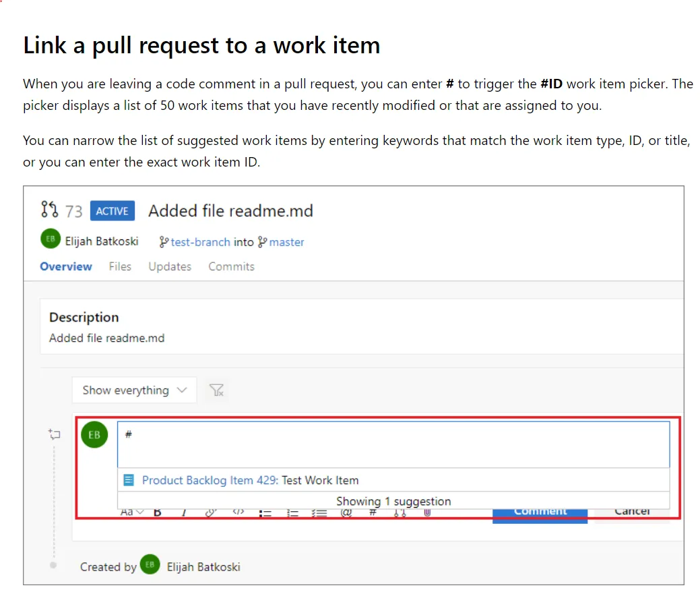This screenshot has width=700, height=592.
Task: Click the Cancel button
Action: pos(631,512)
